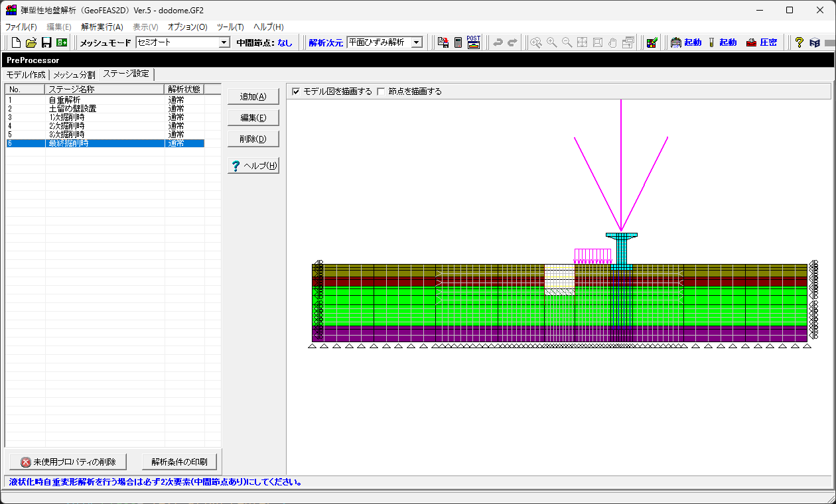
Task: Open the オプション(O) menu
Action: [x=187, y=27]
